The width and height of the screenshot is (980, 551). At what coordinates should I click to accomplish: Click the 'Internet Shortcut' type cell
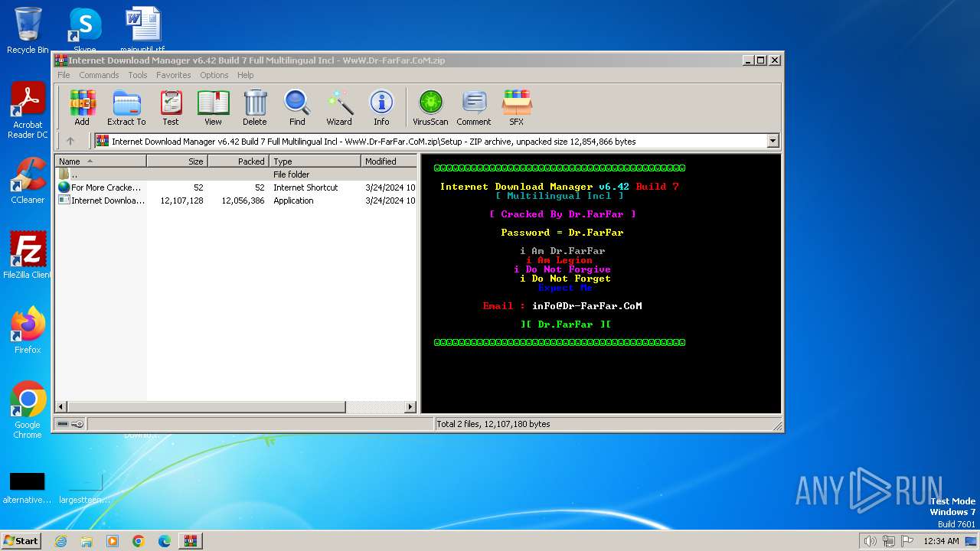[305, 187]
